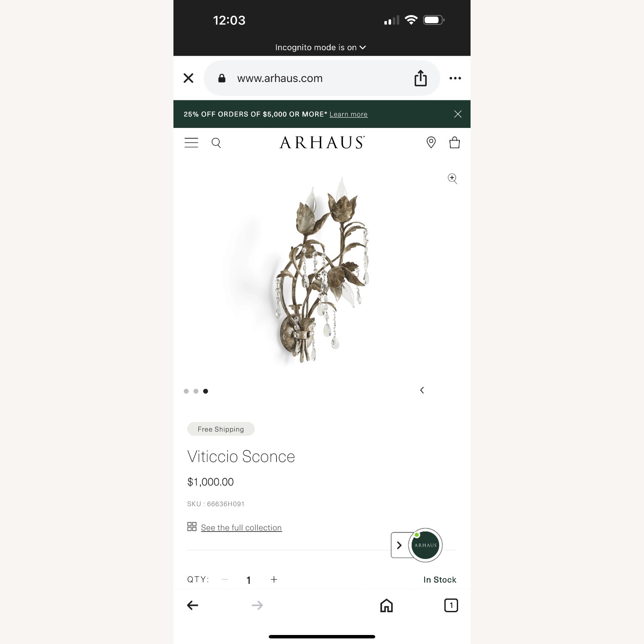The height and width of the screenshot is (644, 644).
Task: Open the shopping bag cart
Action: point(455,143)
